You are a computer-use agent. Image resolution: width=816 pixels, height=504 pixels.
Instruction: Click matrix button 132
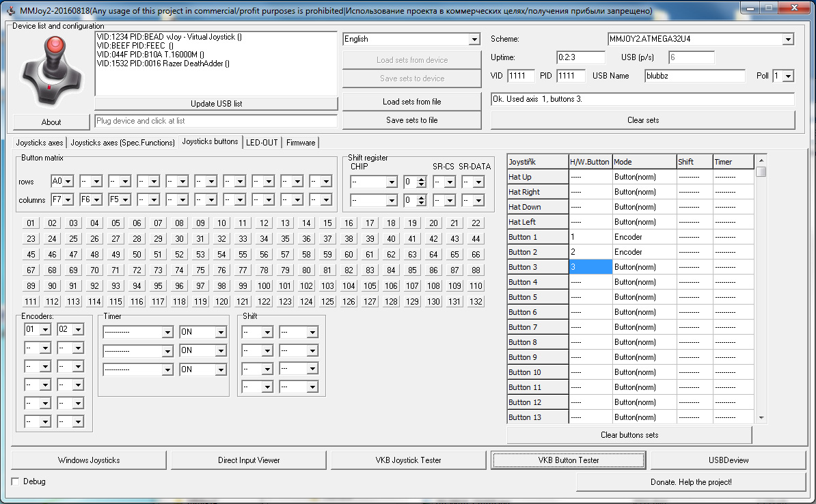[476, 301]
